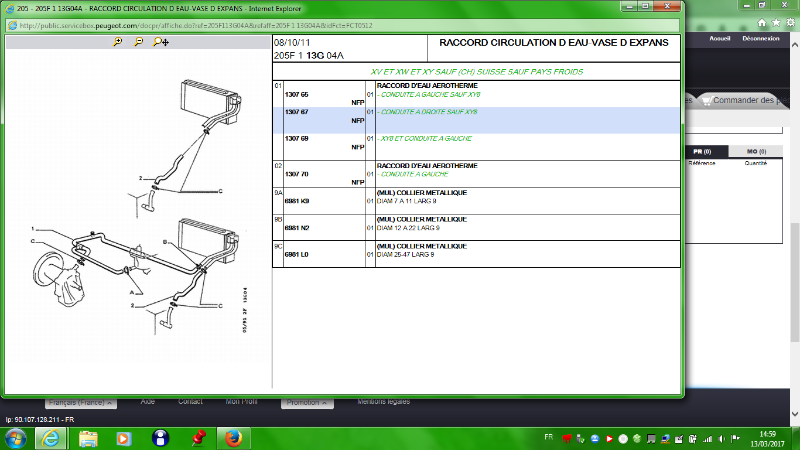Open browser settings gear icon

[790, 22]
